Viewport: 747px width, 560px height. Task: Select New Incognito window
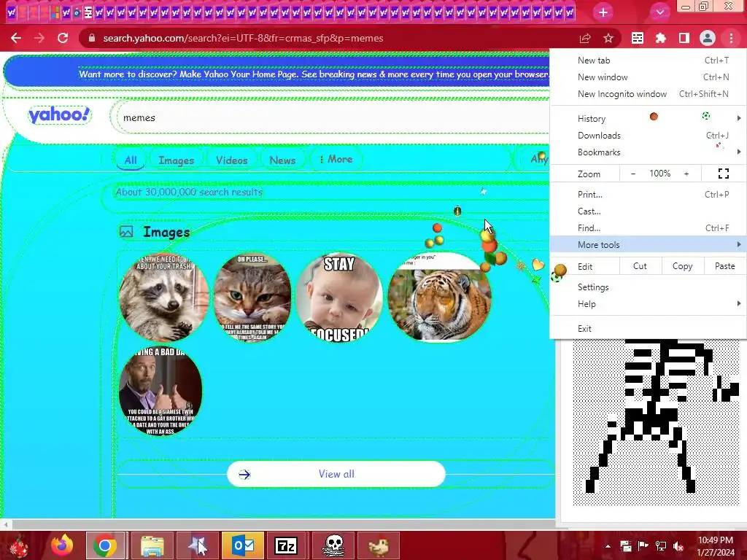pyautogui.click(x=648, y=94)
